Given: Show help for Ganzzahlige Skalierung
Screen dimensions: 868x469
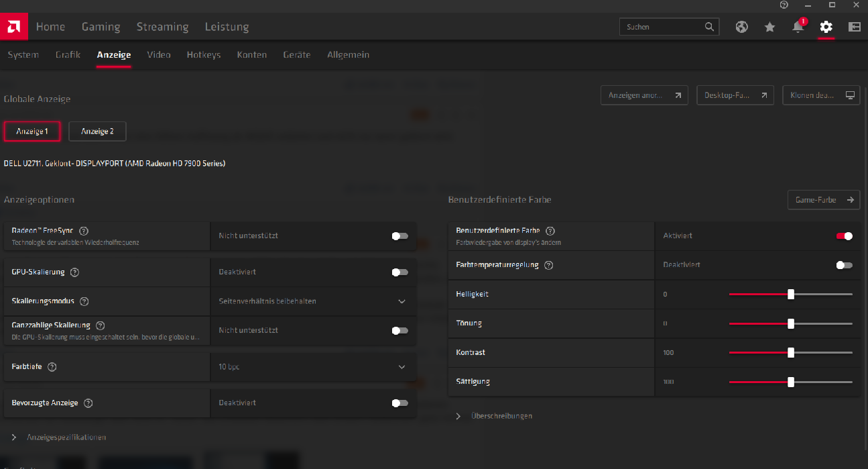Looking at the screenshot, I should (x=101, y=325).
